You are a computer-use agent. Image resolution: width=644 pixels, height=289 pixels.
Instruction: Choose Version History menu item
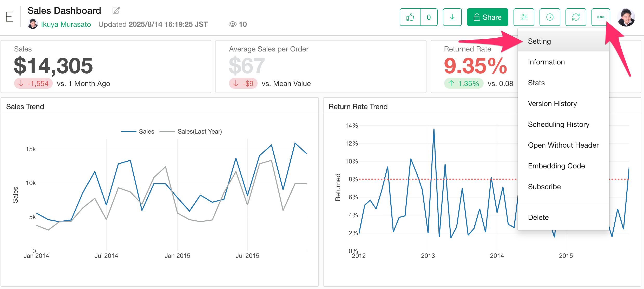click(x=552, y=104)
